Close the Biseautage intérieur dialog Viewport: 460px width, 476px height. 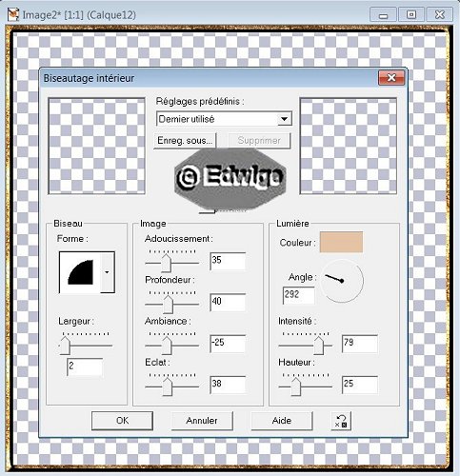[391, 78]
